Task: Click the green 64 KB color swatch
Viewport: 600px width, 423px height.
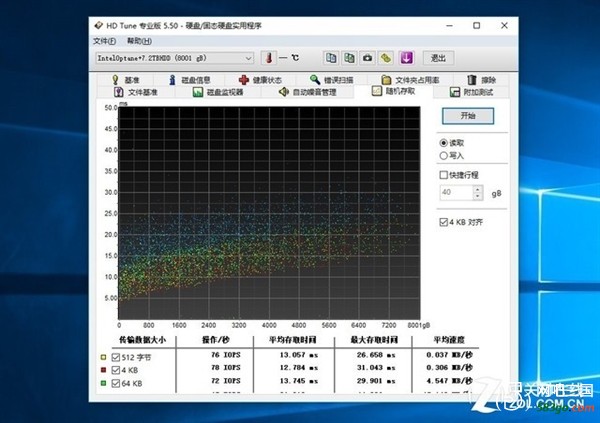Action: 103,383
